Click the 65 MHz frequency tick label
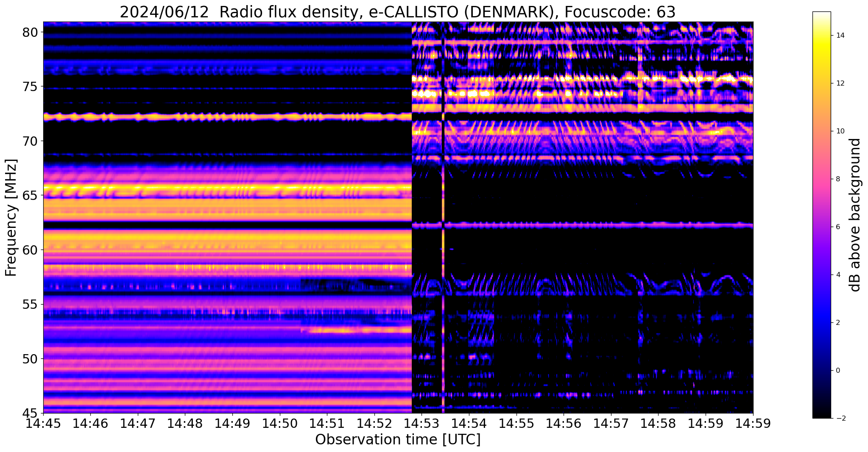 (x=30, y=195)
